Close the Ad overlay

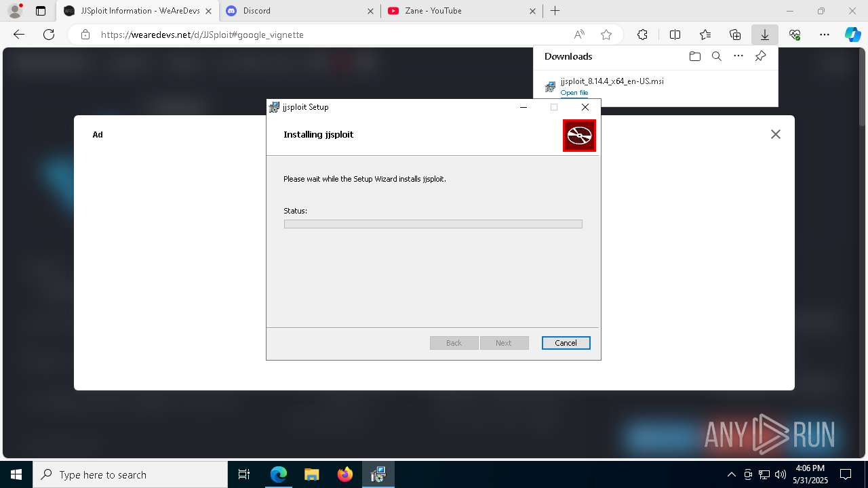tap(776, 134)
